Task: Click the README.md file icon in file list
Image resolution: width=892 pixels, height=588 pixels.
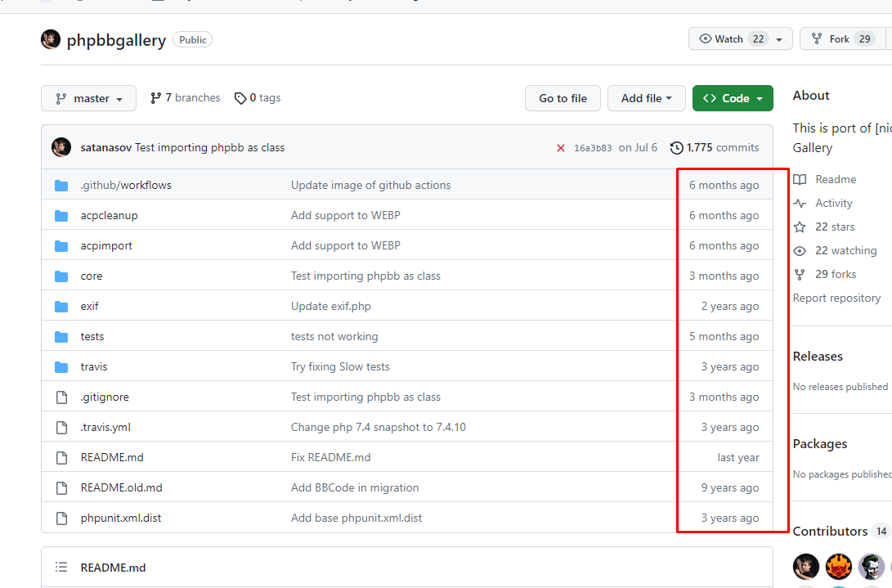Action: click(61, 457)
